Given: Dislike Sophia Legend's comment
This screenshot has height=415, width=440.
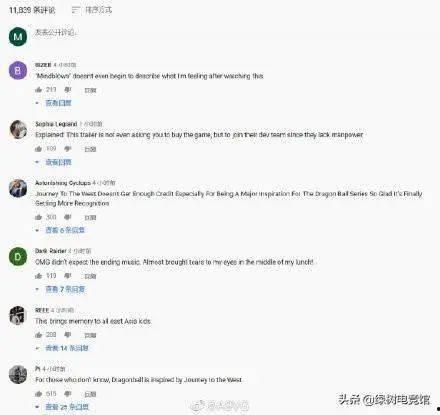Looking at the screenshot, I should (x=68, y=149).
